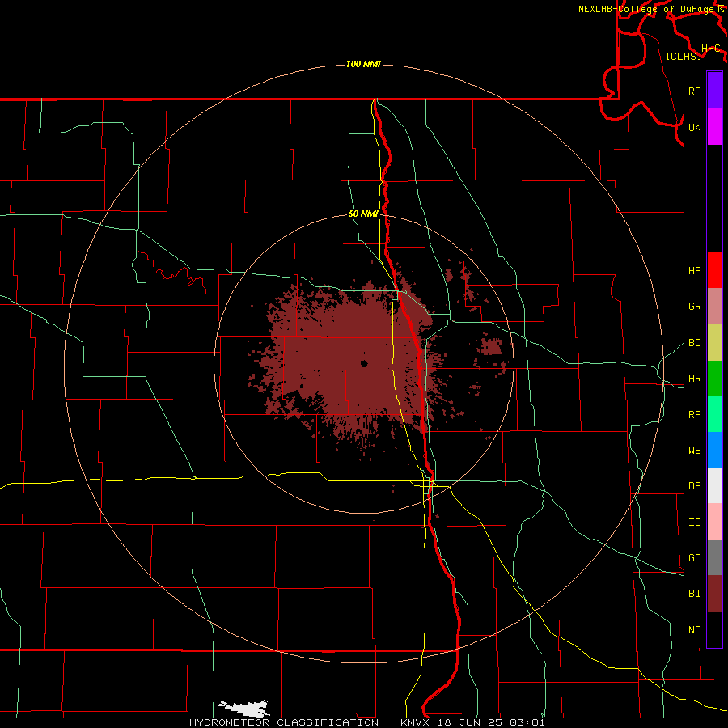Viewport: 728px width, 728px height.
Task: Click the white logo graphic beside the caption
Action: [244, 709]
